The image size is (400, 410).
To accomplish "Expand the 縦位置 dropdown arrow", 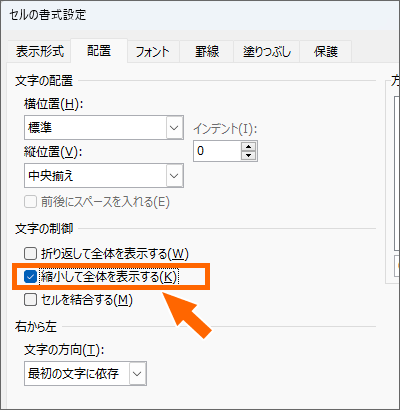I will click(x=174, y=175).
